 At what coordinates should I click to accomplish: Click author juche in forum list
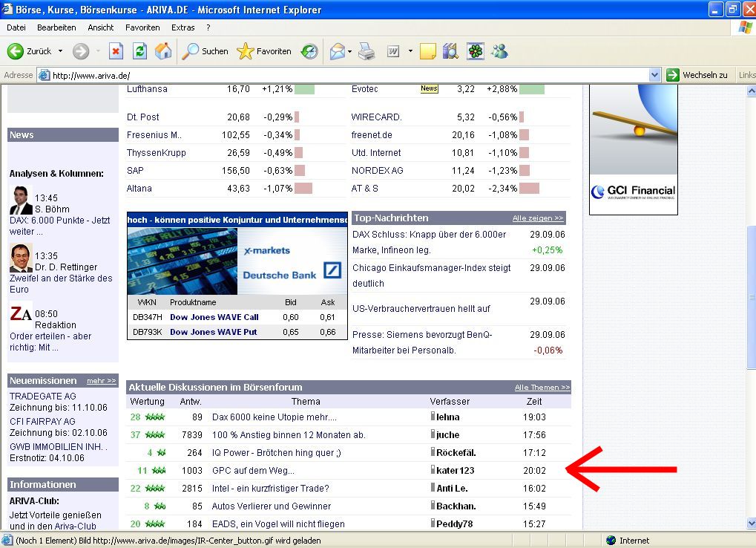[x=447, y=434]
